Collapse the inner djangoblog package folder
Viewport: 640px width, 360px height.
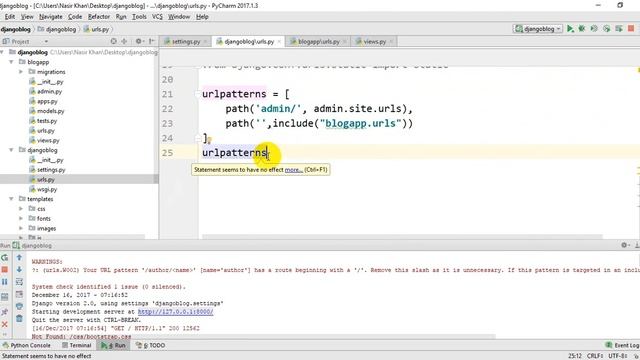tap(11, 150)
